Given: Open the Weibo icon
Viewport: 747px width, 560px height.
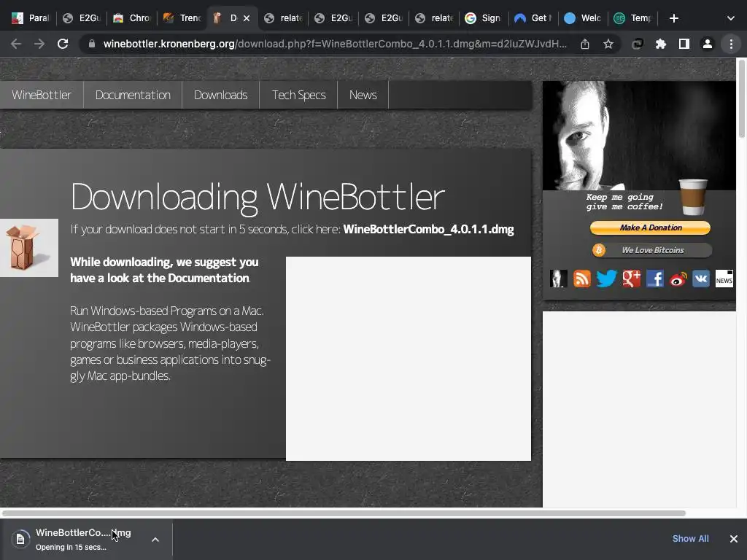Looking at the screenshot, I should click(x=678, y=279).
